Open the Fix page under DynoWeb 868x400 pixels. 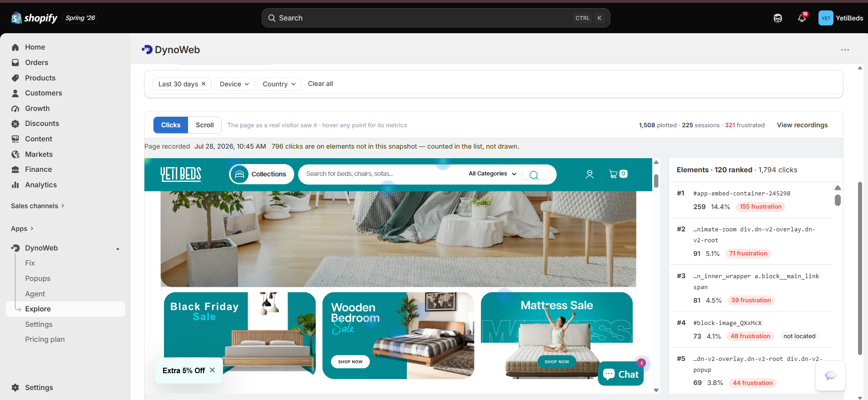(x=30, y=263)
